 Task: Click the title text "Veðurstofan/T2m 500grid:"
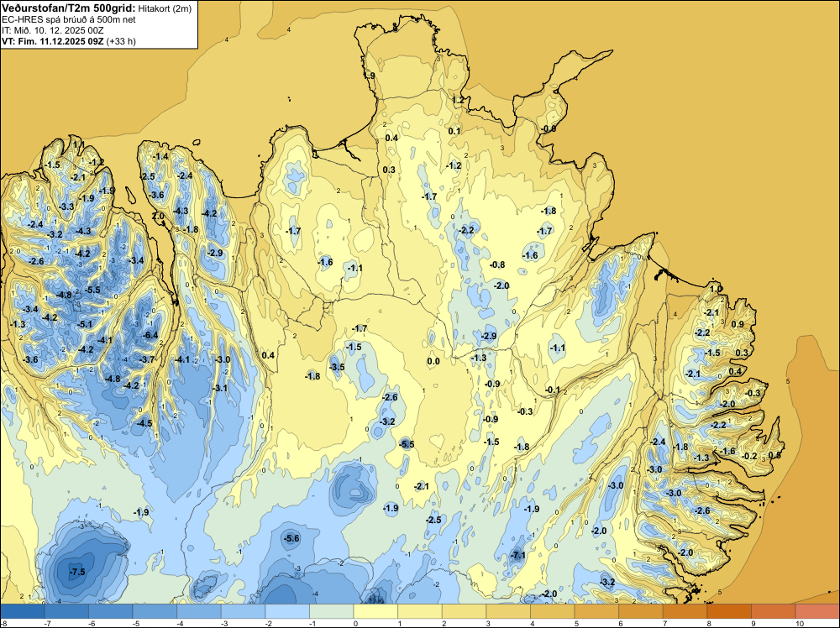point(69,8)
